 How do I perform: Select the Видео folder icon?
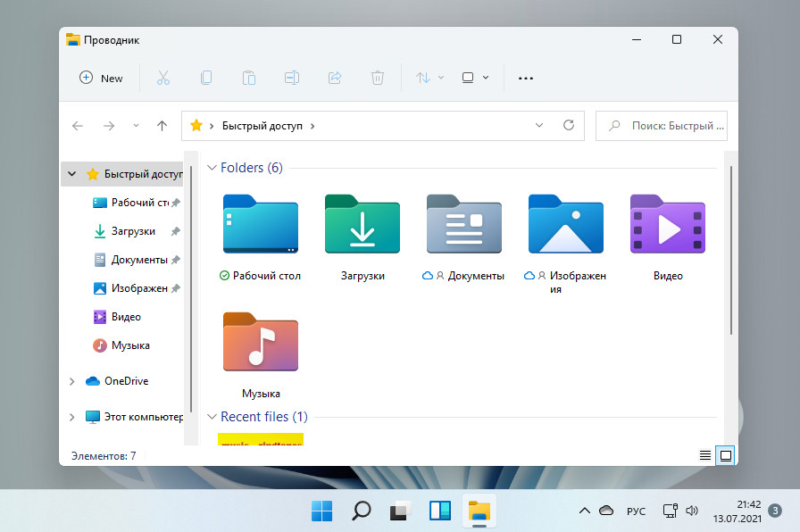[668, 224]
